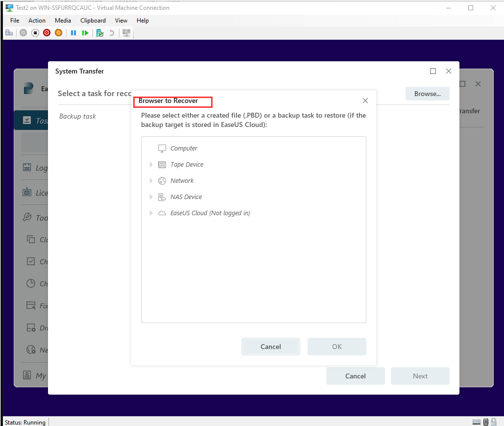
Task: Click the EaseUS Cloud icon
Action: tap(162, 213)
